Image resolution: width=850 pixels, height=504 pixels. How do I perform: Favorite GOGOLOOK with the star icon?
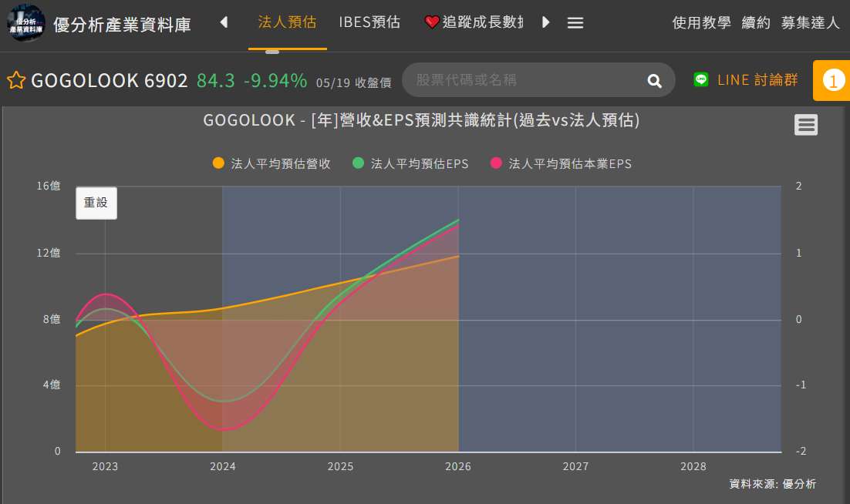pos(16,80)
